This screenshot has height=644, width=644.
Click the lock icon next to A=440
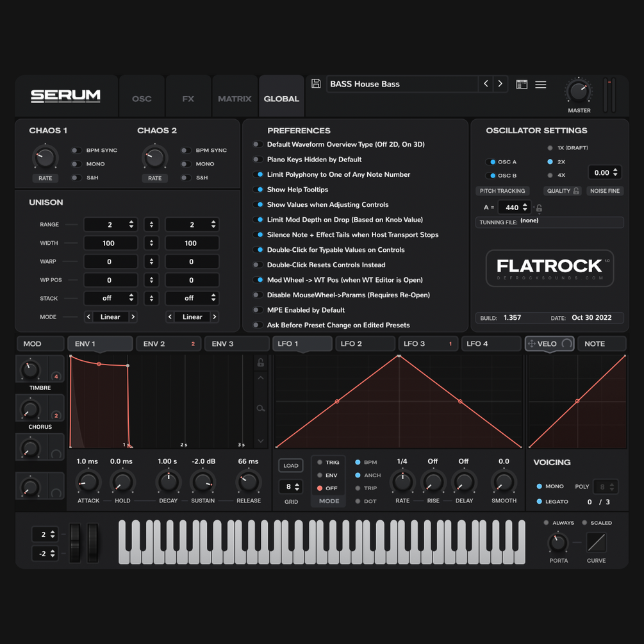pyautogui.click(x=539, y=208)
